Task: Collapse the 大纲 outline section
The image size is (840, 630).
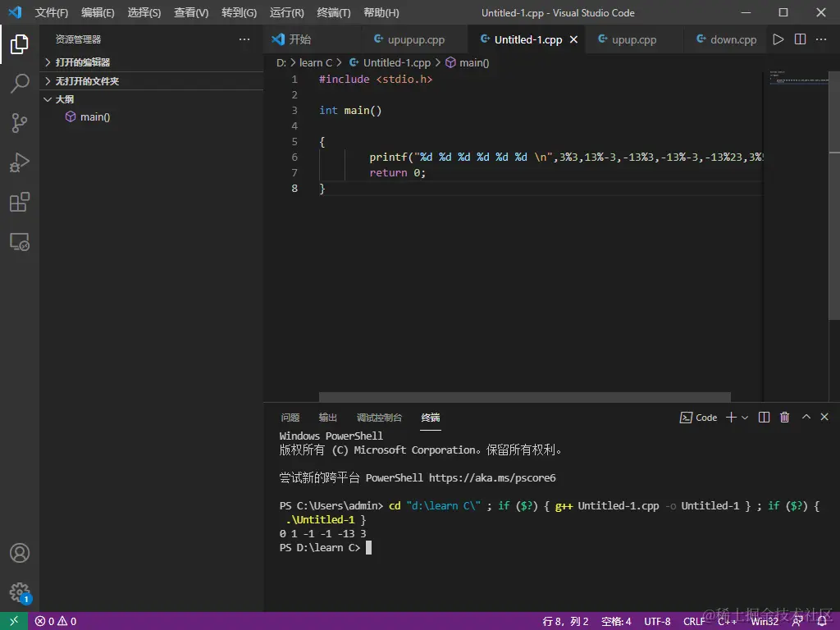Action: coord(64,99)
